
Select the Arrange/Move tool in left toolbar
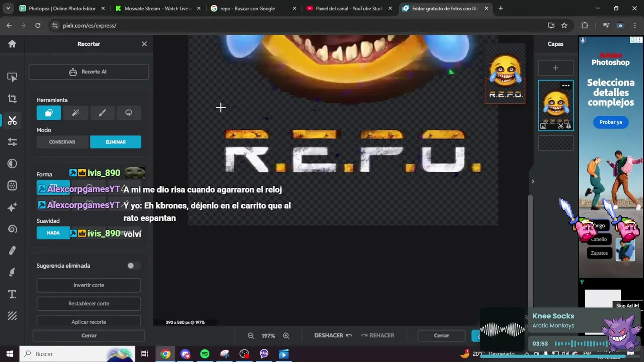pyautogui.click(x=12, y=77)
